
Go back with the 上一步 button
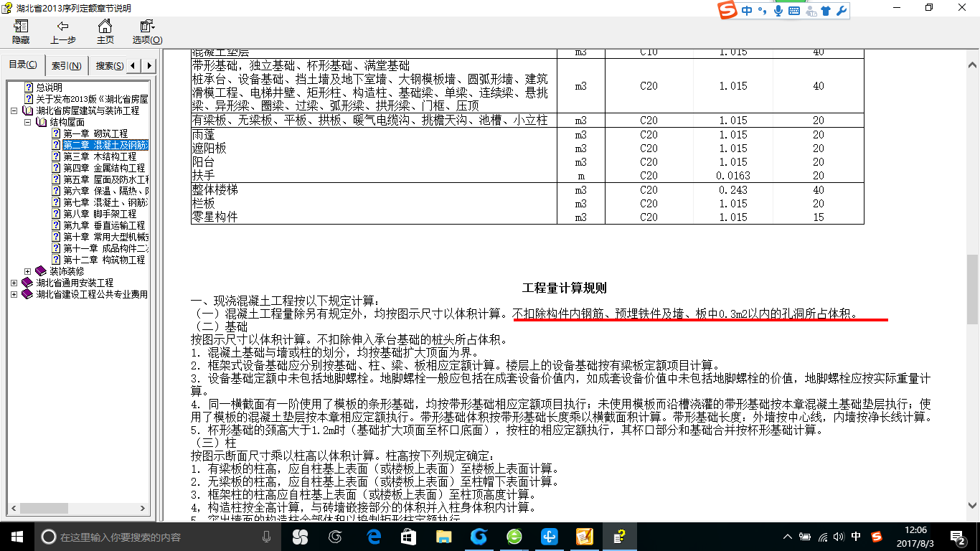[x=62, y=32]
